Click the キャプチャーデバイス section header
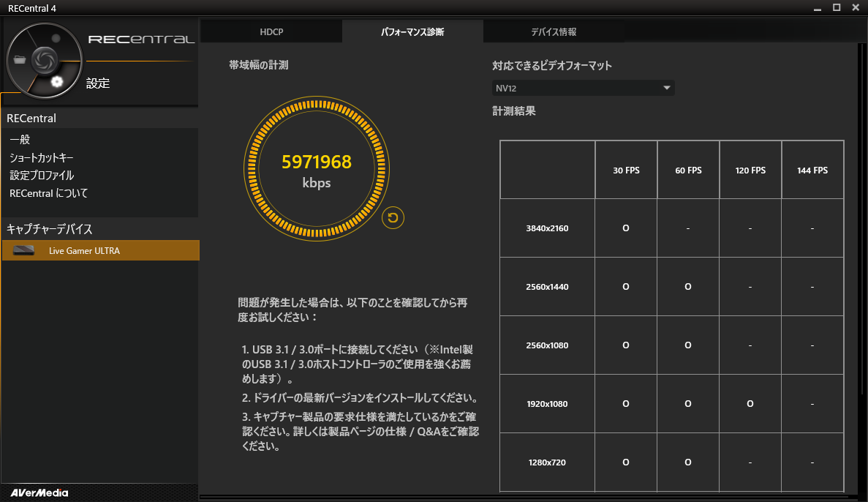This screenshot has width=868, height=502. tap(49, 229)
